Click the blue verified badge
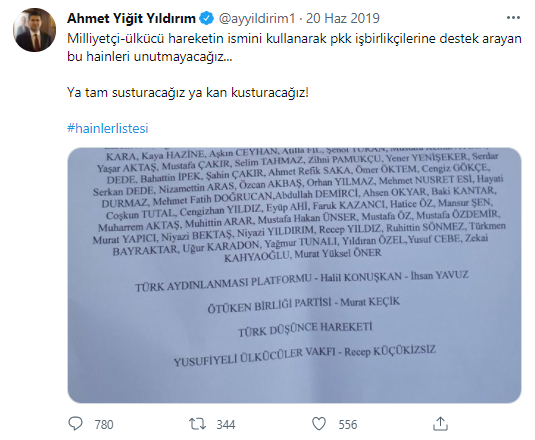This screenshot has width=535, height=440. 206,18
